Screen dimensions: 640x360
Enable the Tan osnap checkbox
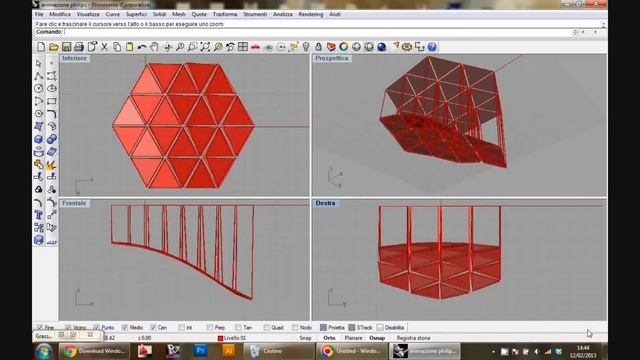tap(238, 327)
